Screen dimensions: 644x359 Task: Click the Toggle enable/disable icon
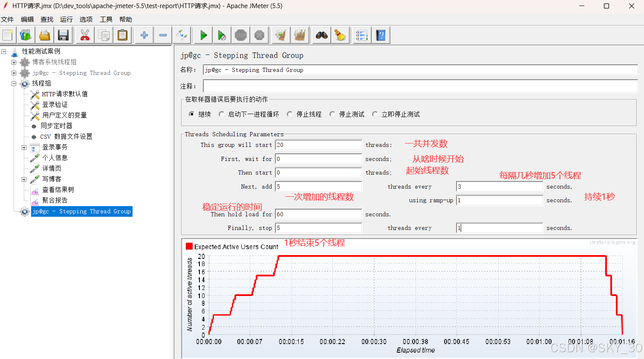coord(182,35)
